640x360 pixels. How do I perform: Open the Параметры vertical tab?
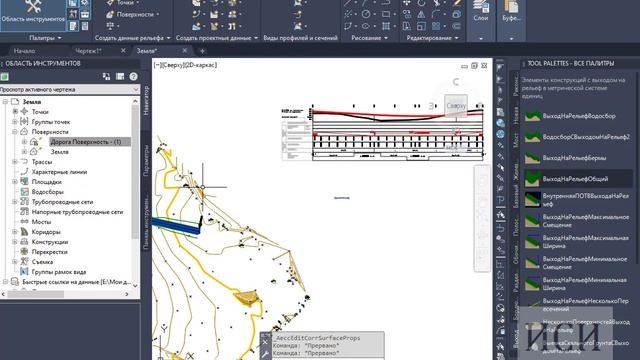tap(147, 161)
